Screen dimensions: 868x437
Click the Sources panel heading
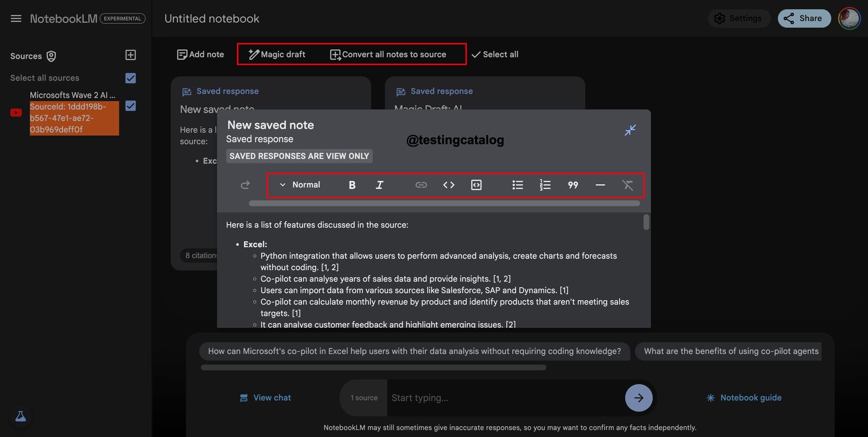click(26, 56)
